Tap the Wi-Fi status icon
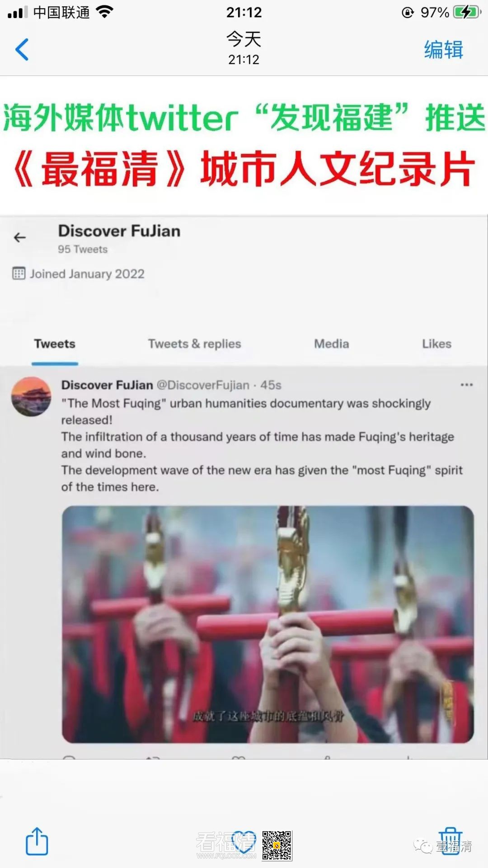488x868 pixels. (104, 12)
